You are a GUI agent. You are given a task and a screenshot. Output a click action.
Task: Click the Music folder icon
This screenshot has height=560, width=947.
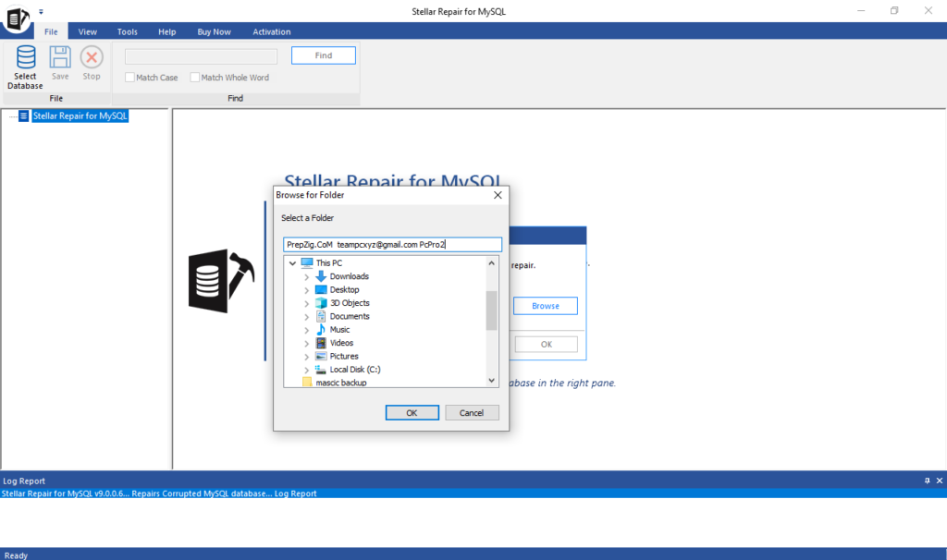point(321,330)
